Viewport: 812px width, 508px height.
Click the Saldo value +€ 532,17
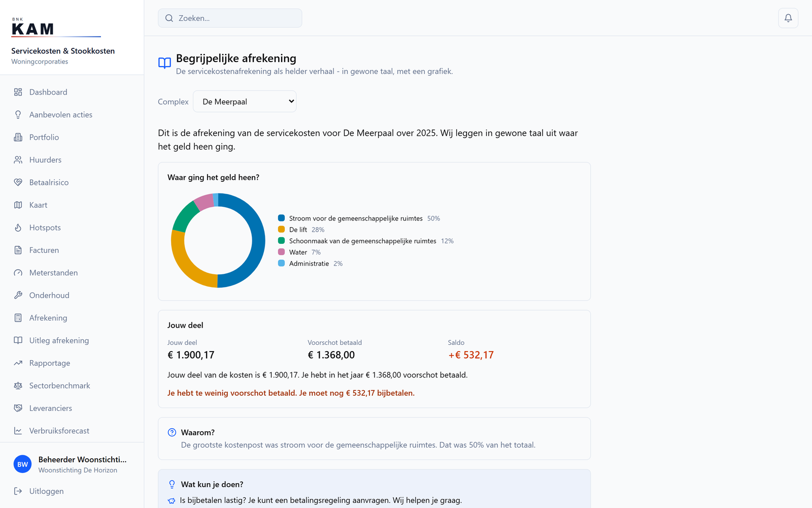pos(471,355)
